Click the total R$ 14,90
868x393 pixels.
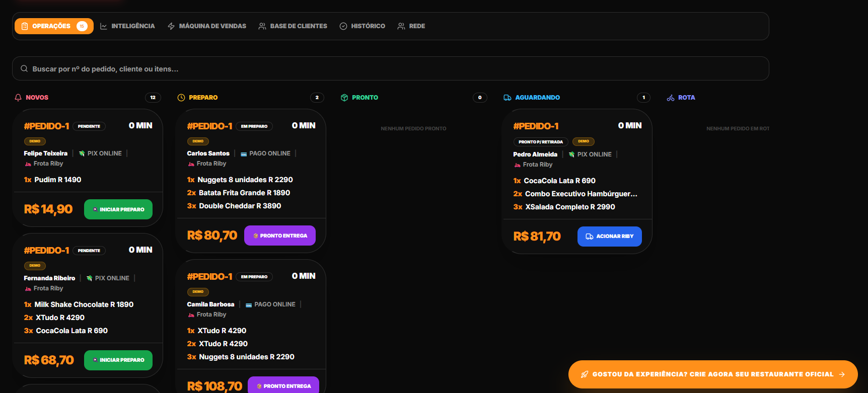click(48, 209)
